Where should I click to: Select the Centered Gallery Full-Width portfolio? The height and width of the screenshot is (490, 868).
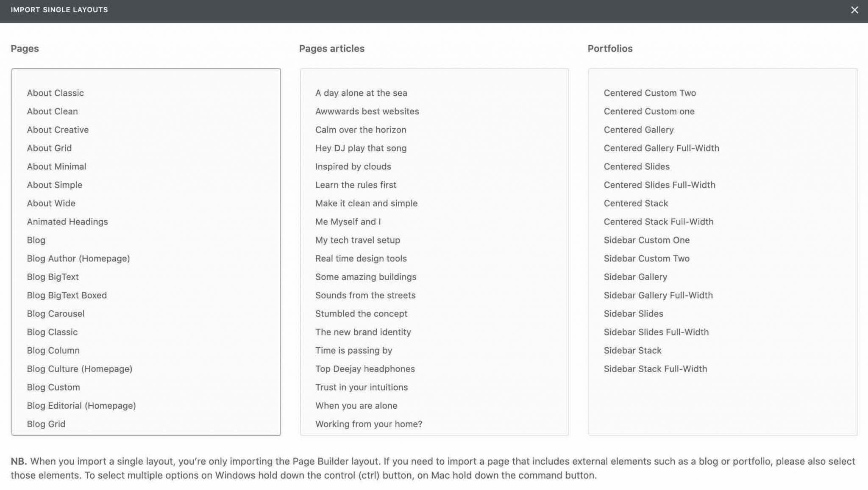[x=662, y=148]
